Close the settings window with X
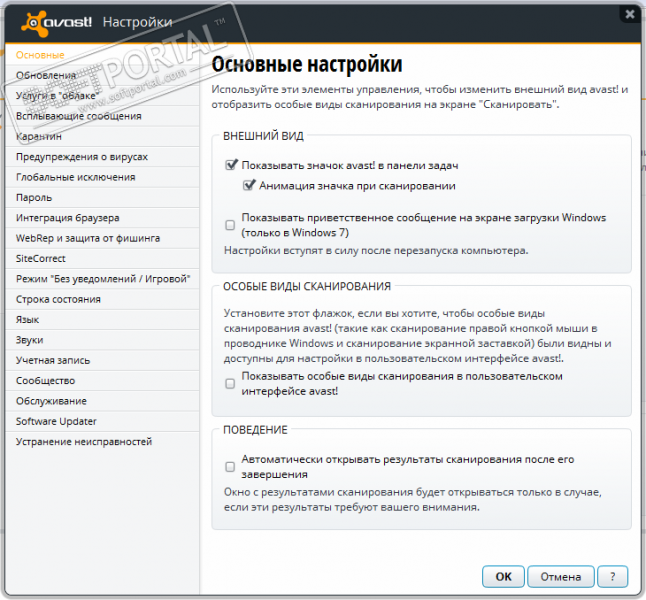The width and height of the screenshot is (646, 600). coord(630,14)
